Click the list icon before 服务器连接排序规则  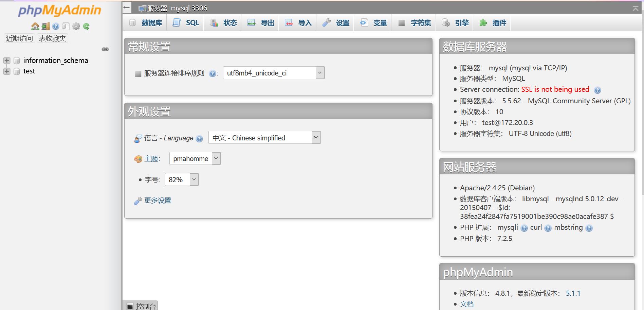138,73
